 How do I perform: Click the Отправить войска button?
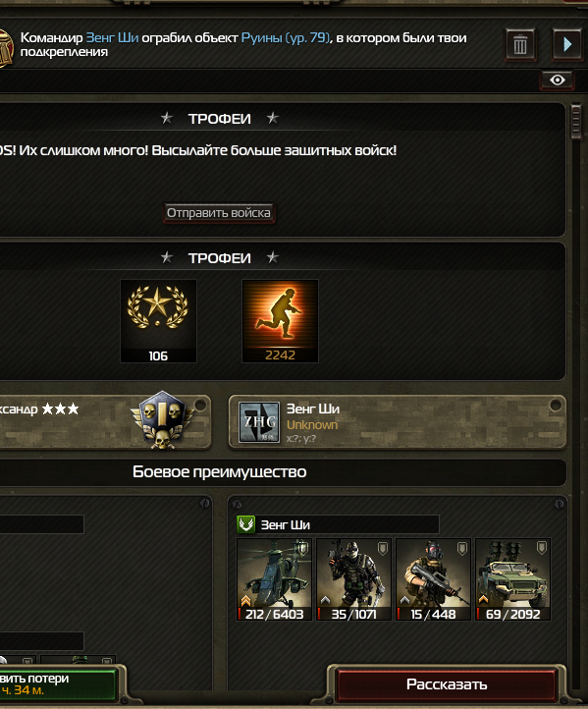(x=219, y=212)
